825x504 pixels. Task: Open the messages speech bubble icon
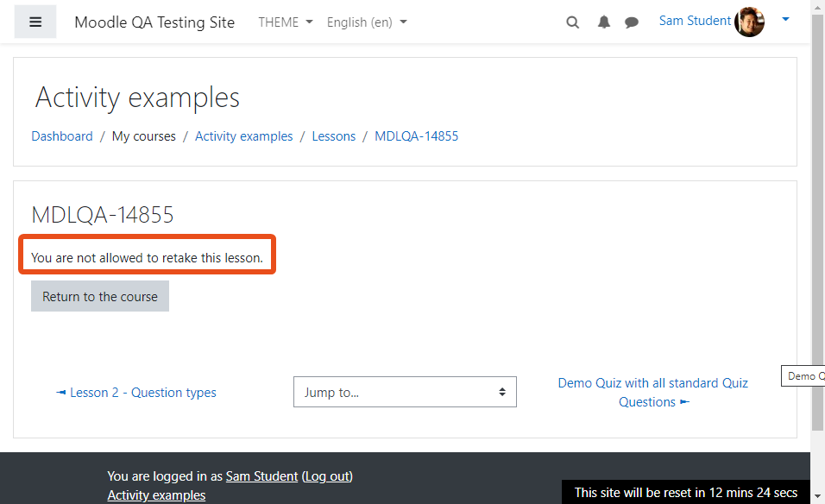[632, 22]
